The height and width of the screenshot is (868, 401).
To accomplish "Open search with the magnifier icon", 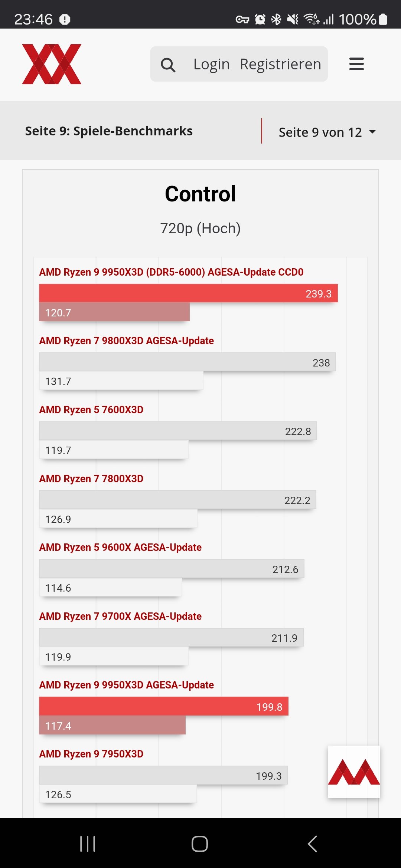I will [168, 65].
